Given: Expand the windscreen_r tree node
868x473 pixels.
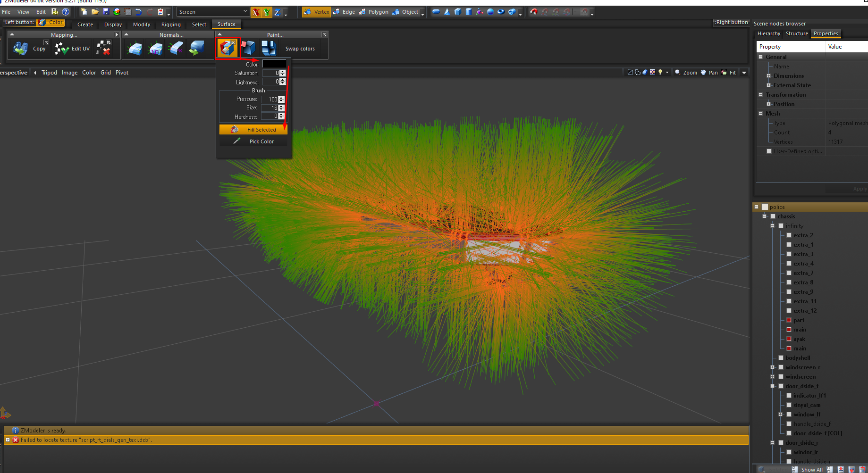Looking at the screenshot, I should [773, 367].
